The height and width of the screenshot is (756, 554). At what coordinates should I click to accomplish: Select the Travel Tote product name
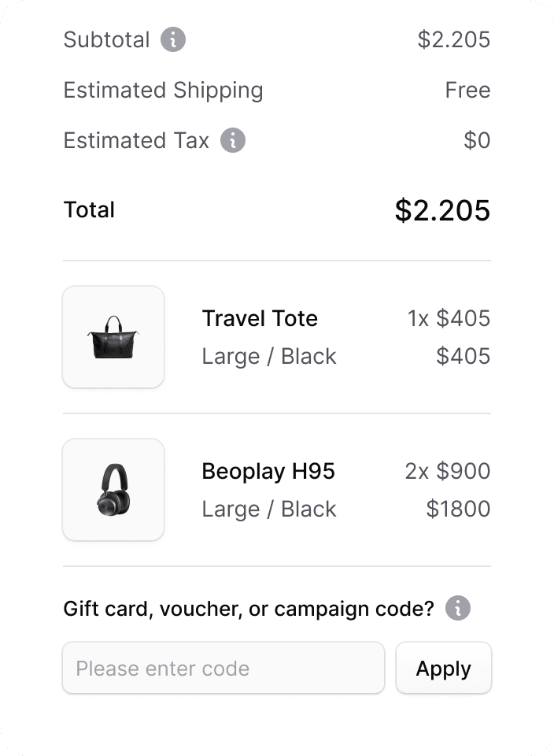click(x=260, y=318)
